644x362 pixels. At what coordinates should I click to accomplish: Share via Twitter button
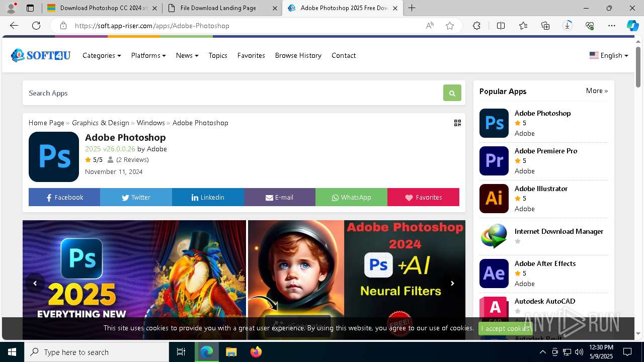tap(136, 197)
